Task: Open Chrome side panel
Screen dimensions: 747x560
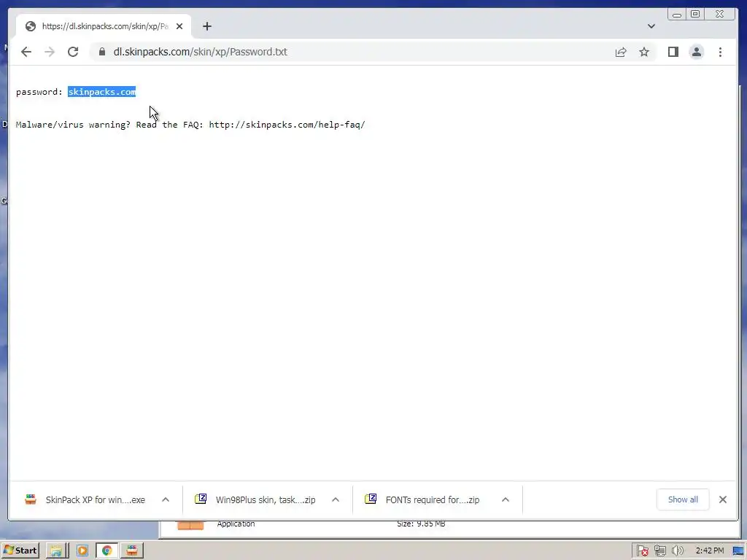Action: (x=673, y=52)
